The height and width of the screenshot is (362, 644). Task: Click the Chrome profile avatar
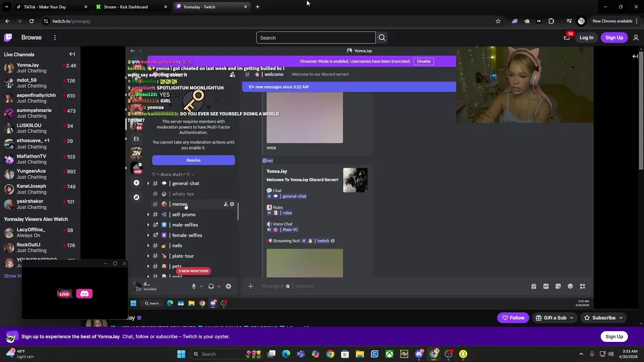pos(581,21)
